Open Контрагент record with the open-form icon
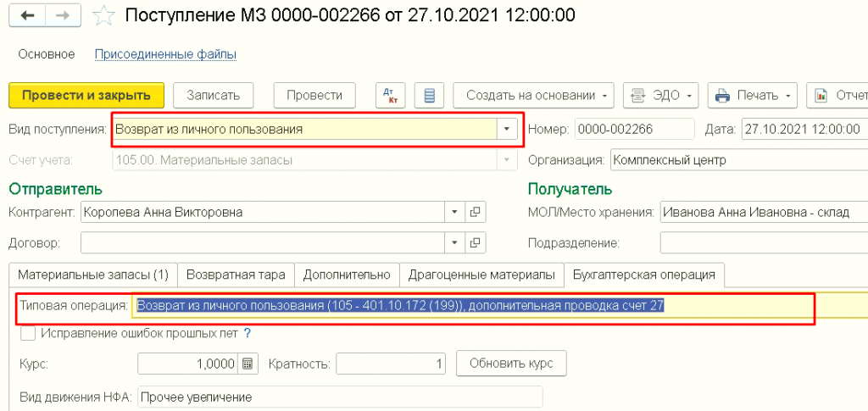This screenshot has height=411, width=868. [476, 212]
